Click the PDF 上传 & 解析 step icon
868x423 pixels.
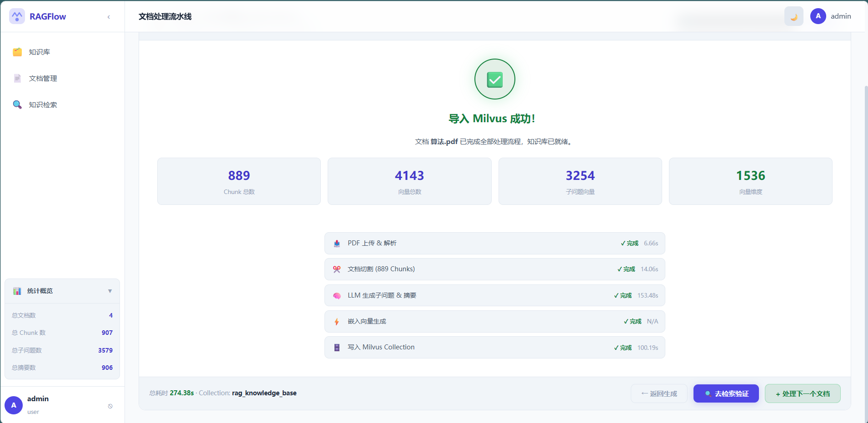coord(337,244)
